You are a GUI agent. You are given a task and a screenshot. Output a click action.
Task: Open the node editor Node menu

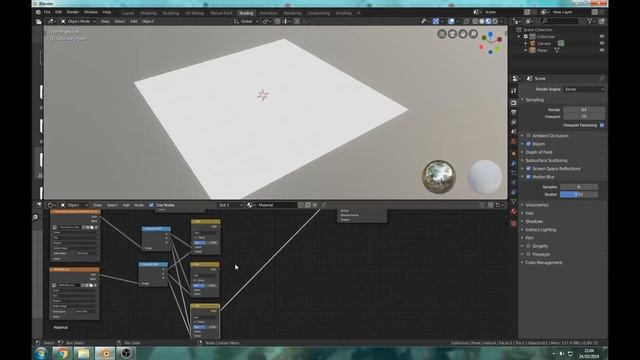139,205
